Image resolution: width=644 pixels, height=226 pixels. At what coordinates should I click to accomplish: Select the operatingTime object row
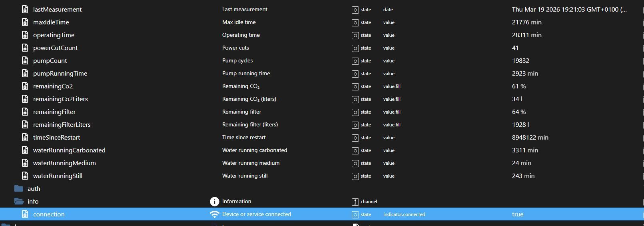click(x=54, y=35)
